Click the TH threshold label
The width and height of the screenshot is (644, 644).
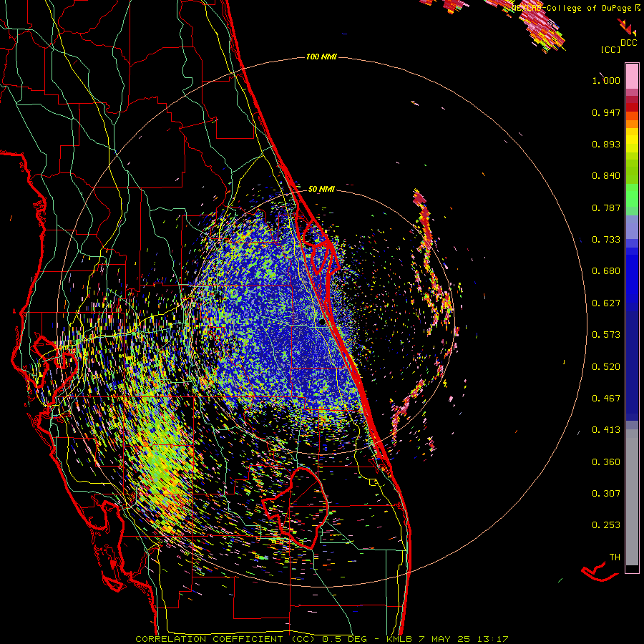(615, 557)
